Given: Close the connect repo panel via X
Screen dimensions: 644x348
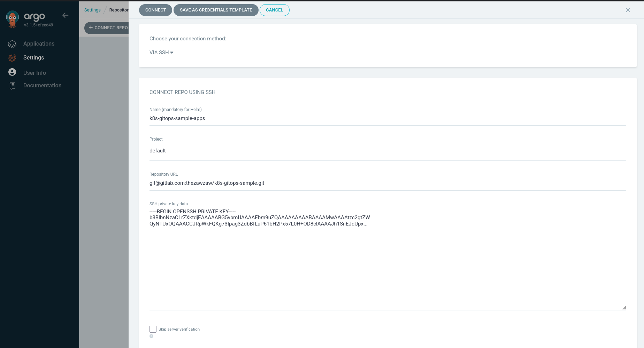Looking at the screenshot, I should (x=628, y=10).
